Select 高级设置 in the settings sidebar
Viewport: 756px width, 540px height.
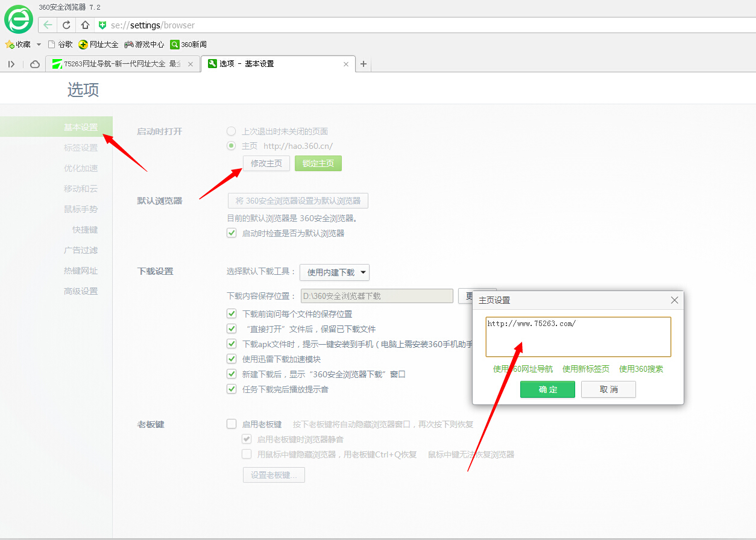81,291
